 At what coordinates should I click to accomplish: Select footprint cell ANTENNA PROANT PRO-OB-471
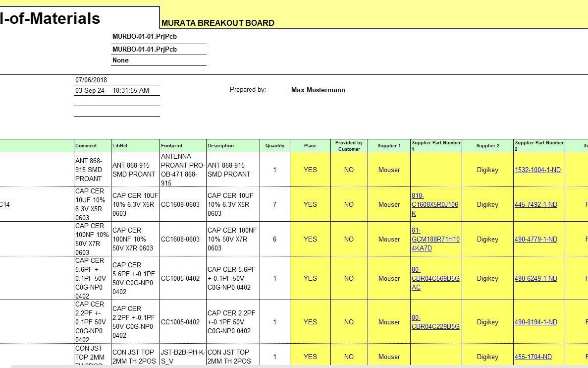(x=183, y=170)
